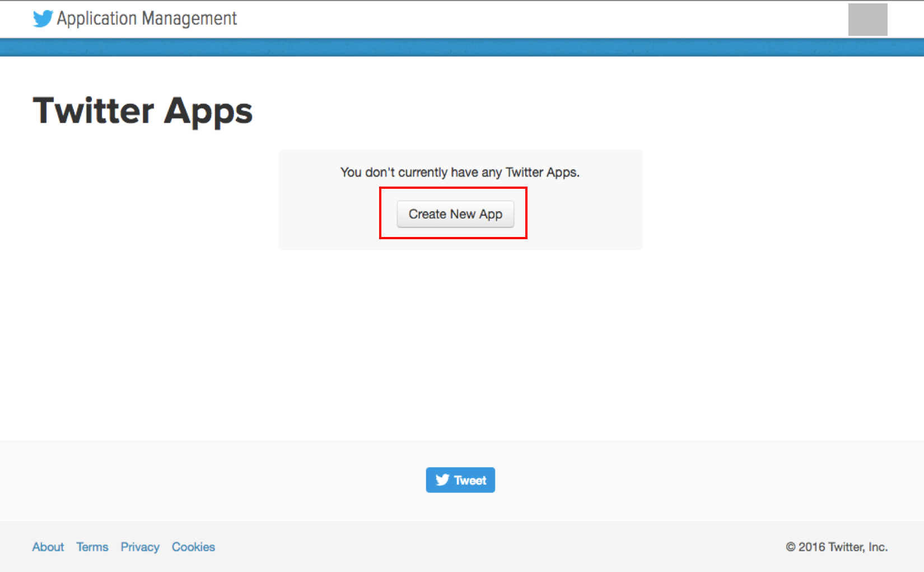Click the Twitter bird logo in header
Viewport: 924px width, 572px height.
(x=43, y=18)
